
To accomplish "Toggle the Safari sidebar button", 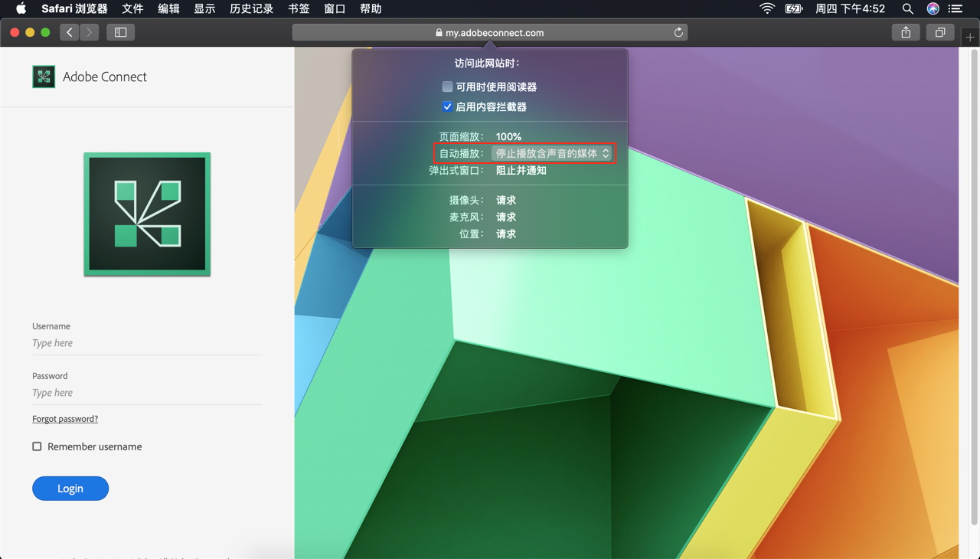I will 121,32.
